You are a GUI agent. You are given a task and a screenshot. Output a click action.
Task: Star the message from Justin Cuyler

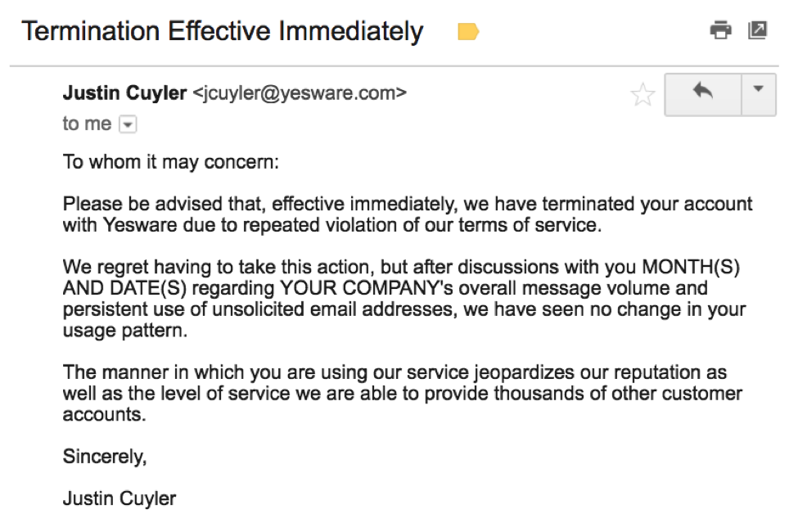pyautogui.click(x=642, y=96)
